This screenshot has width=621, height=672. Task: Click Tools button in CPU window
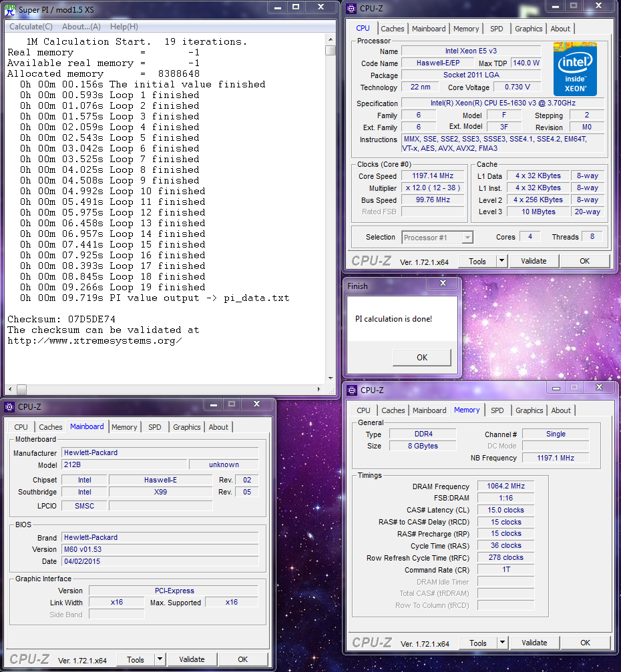[477, 262]
